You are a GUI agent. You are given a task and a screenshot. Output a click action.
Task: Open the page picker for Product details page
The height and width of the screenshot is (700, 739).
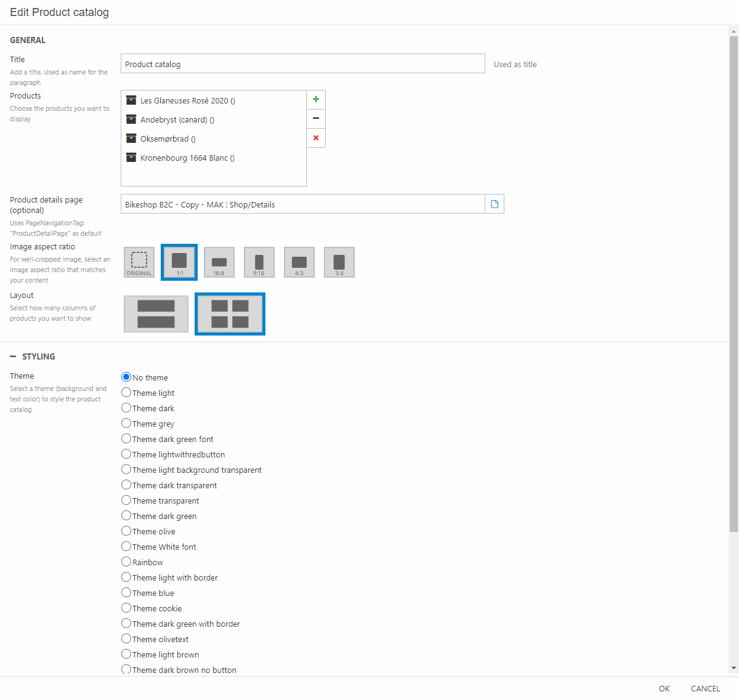coord(495,204)
